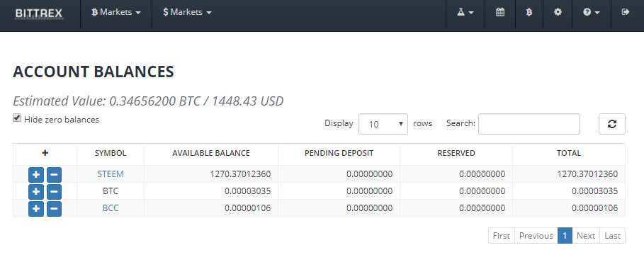
Task: Click the Estimated Value text
Action: coord(148,101)
